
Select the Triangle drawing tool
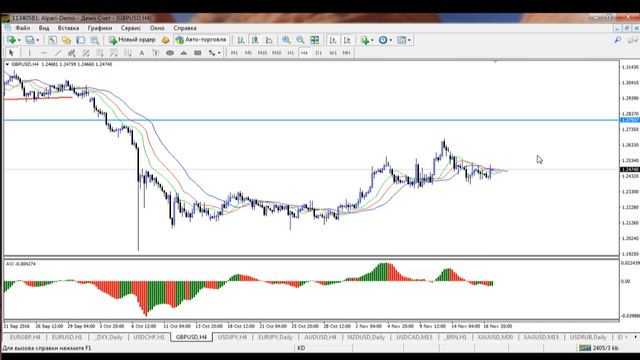[x=184, y=53]
